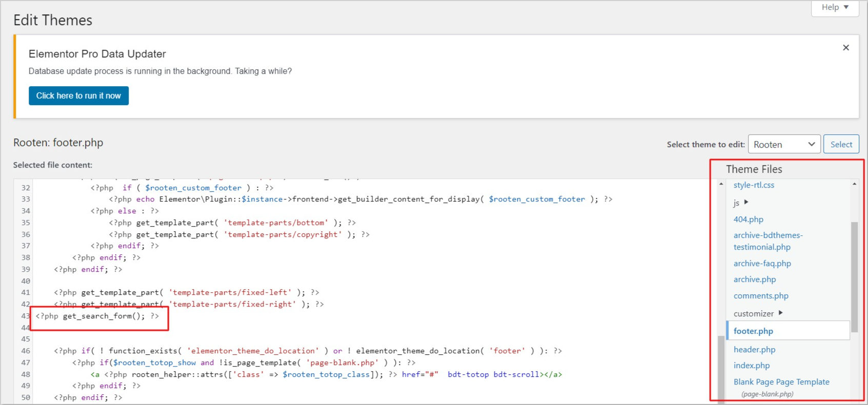Click 'template-parts/fixed-left' string on line 41

(230, 293)
